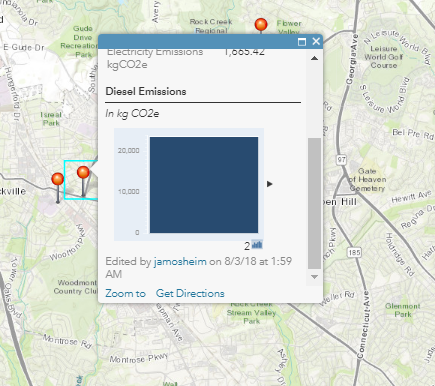Screen dimensions: 435x386
Task: Click the gray popup scrollbar thumb
Action: point(314,203)
